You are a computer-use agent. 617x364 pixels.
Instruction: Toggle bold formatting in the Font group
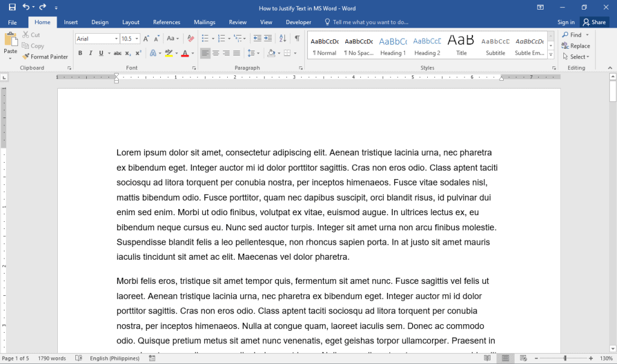coord(80,52)
